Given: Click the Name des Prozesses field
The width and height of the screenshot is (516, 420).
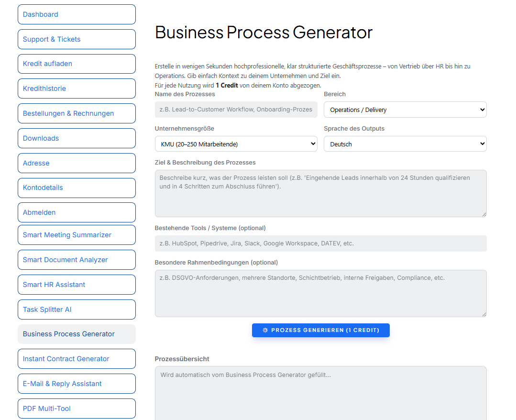Looking at the screenshot, I should pyautogui.click(x=236, y=110).
